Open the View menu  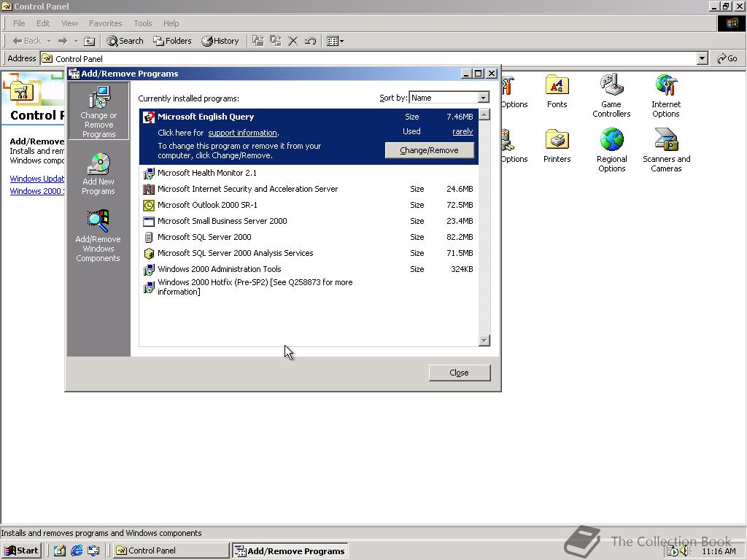69,23
